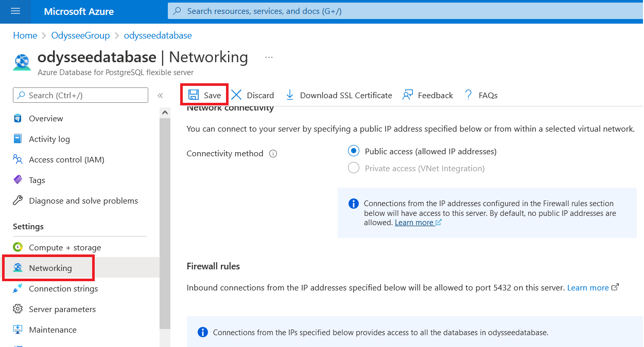Click the Access control (IAM) icon
The height and width of the screenshot is (347, 644).
18,159
